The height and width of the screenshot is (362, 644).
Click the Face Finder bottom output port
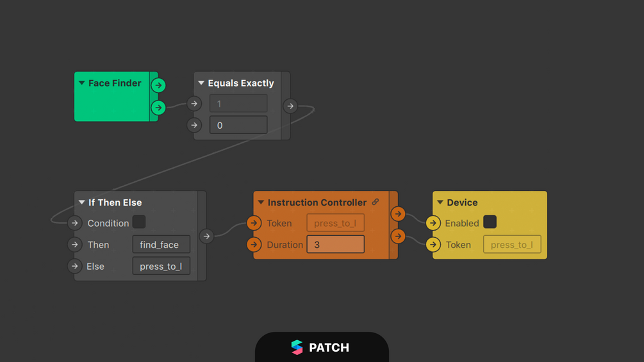tap(158, 108)
